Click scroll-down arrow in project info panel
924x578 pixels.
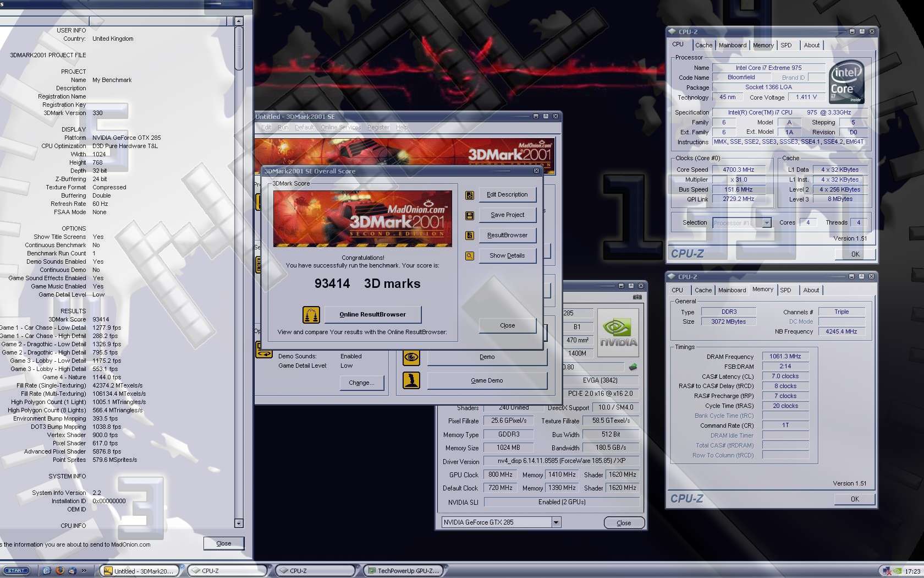[239, 523]
